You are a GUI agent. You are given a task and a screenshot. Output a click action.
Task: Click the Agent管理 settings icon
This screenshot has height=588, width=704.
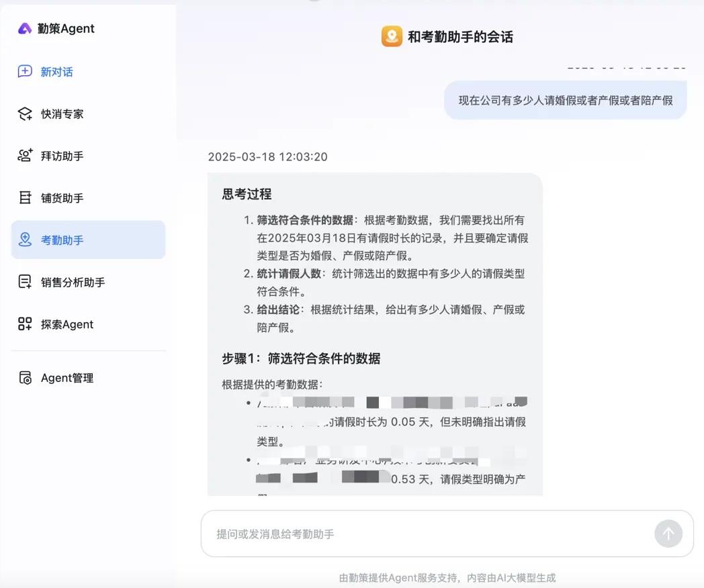point(25,378)
